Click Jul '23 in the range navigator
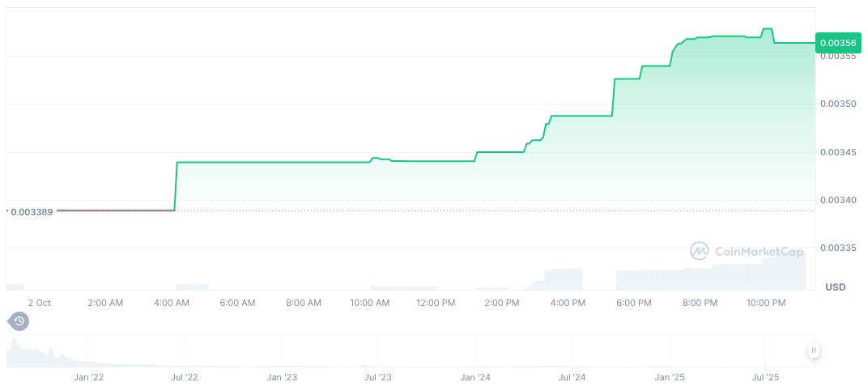Image resolution: width=868 pixels, height=386 pixels. coord(378,377)
